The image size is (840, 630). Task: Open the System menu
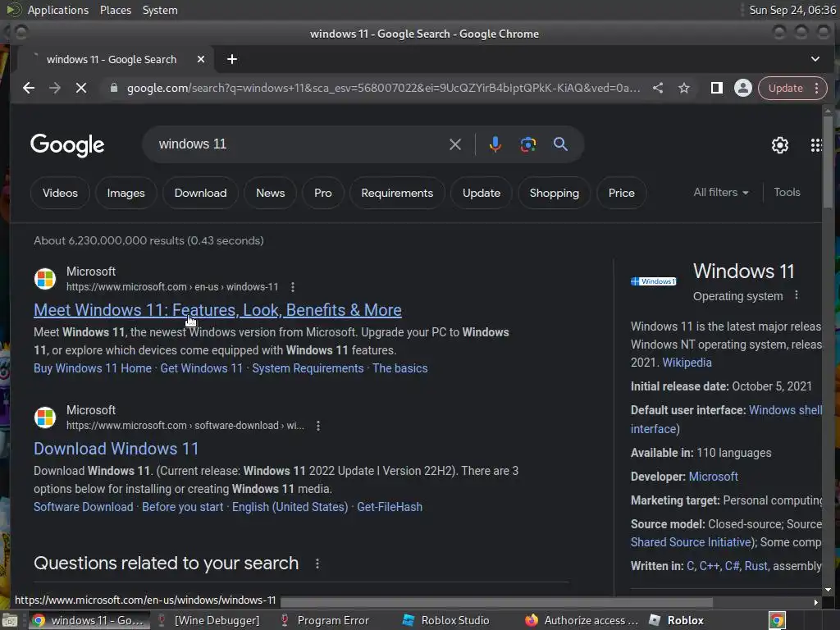(160, 10)
